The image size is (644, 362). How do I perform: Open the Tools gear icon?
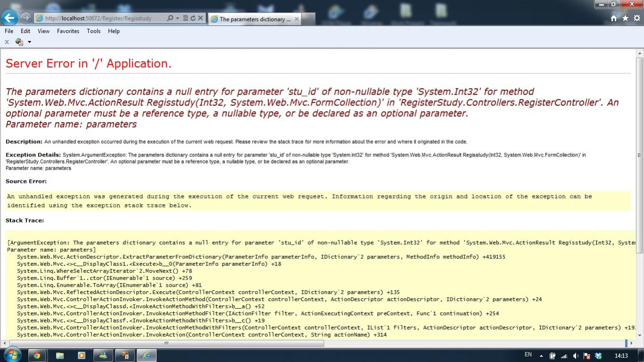click(x=637, y=18)
